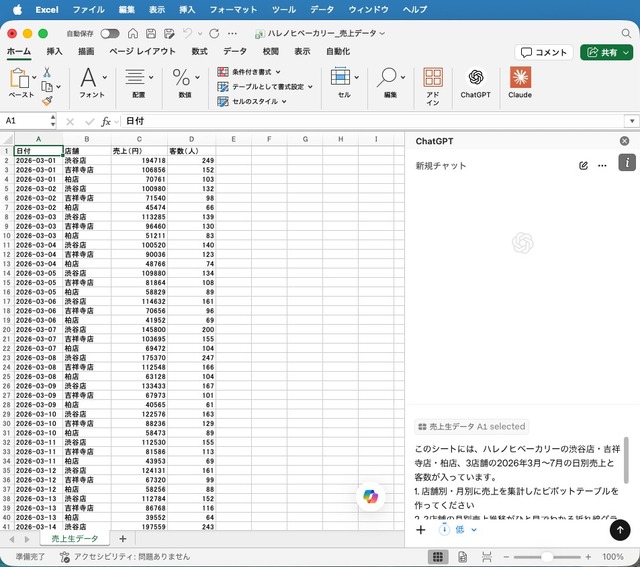
Task: Click the fx insert function icon
Action: [x=106, y=122]
